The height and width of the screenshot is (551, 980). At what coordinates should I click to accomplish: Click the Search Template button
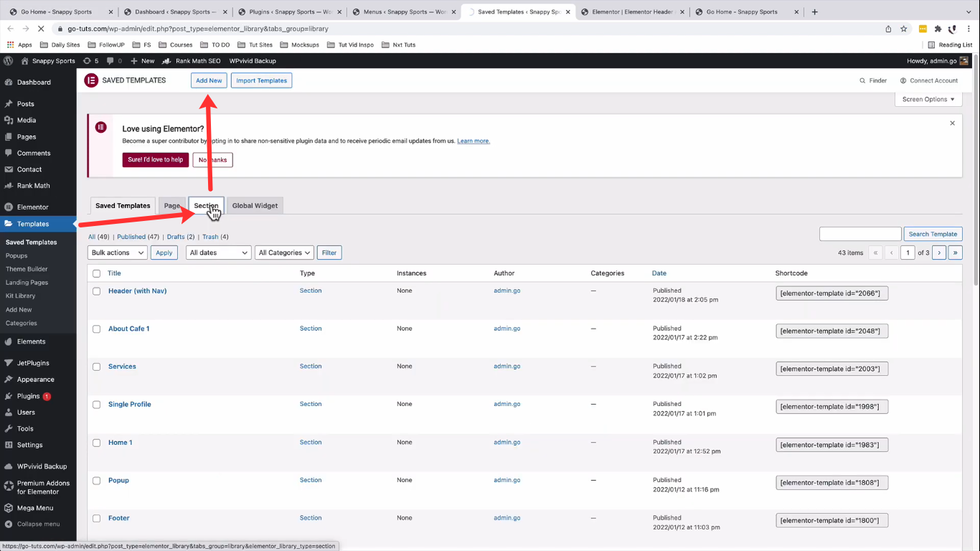point(933,234)
